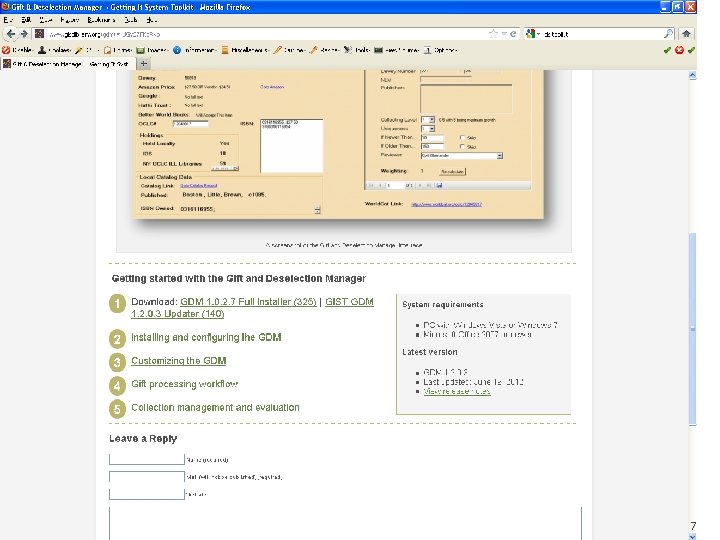Open the Help menu
720x540 pixels.
point(152,20)
